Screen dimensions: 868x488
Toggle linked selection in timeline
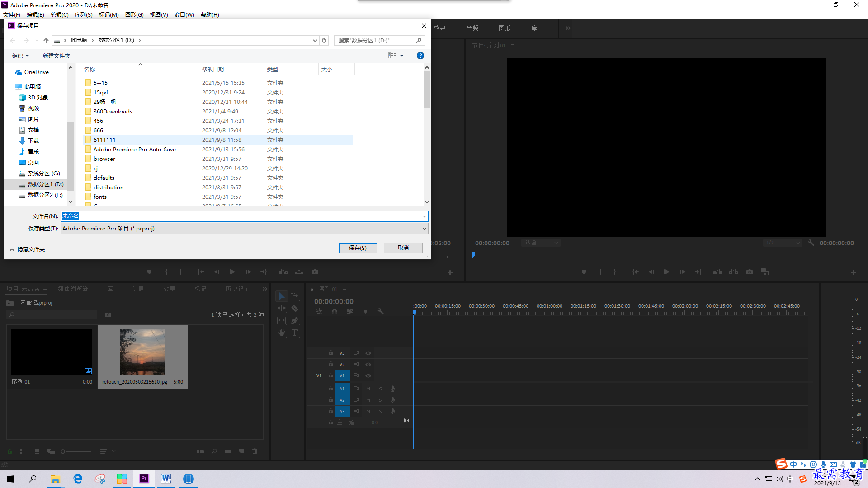tap(350, 311)
